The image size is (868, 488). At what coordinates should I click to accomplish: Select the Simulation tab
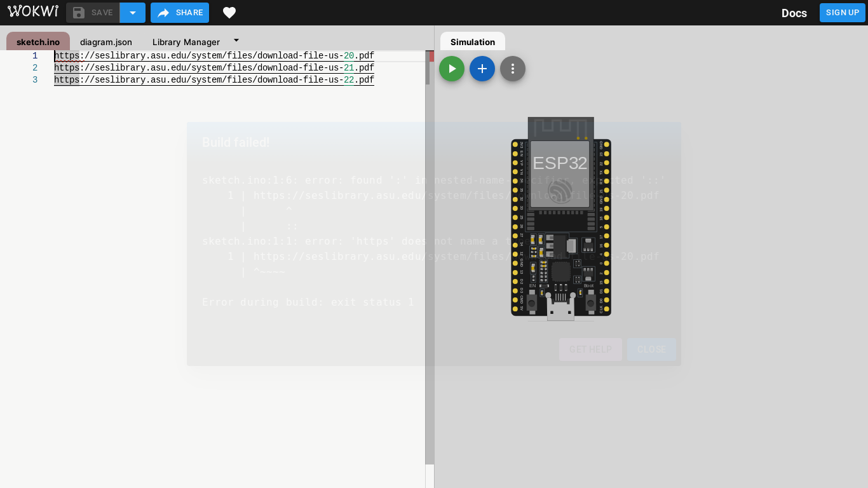tap(473, 42)
